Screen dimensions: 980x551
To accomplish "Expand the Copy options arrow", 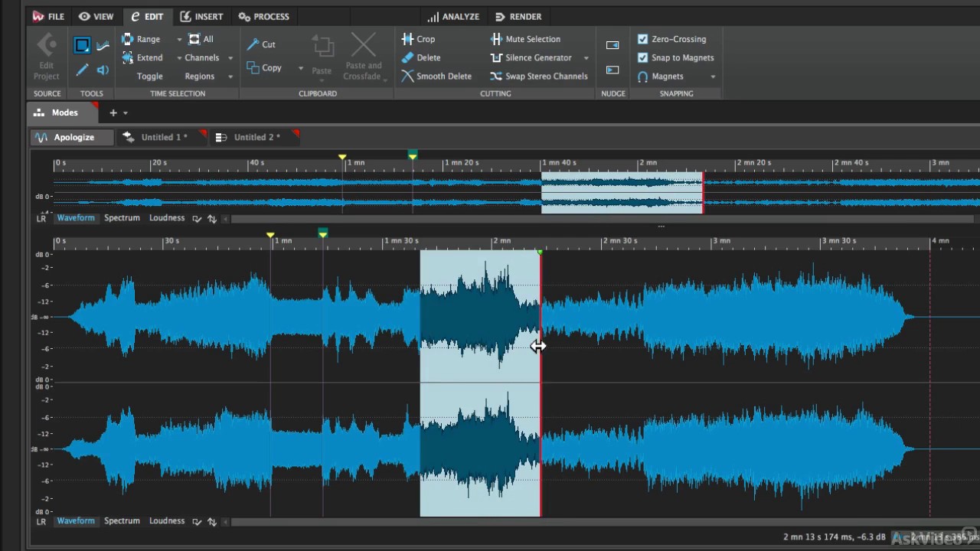I will (x=300, y=68).
